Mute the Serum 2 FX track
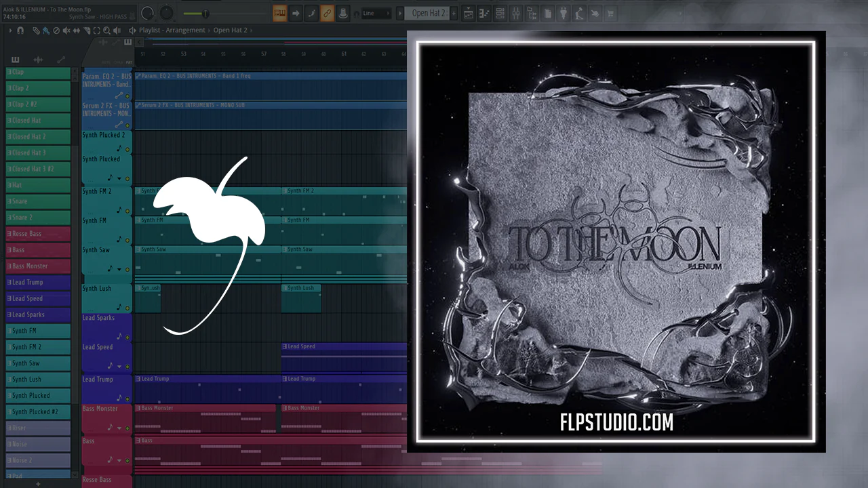 click(x=127, y=125)
